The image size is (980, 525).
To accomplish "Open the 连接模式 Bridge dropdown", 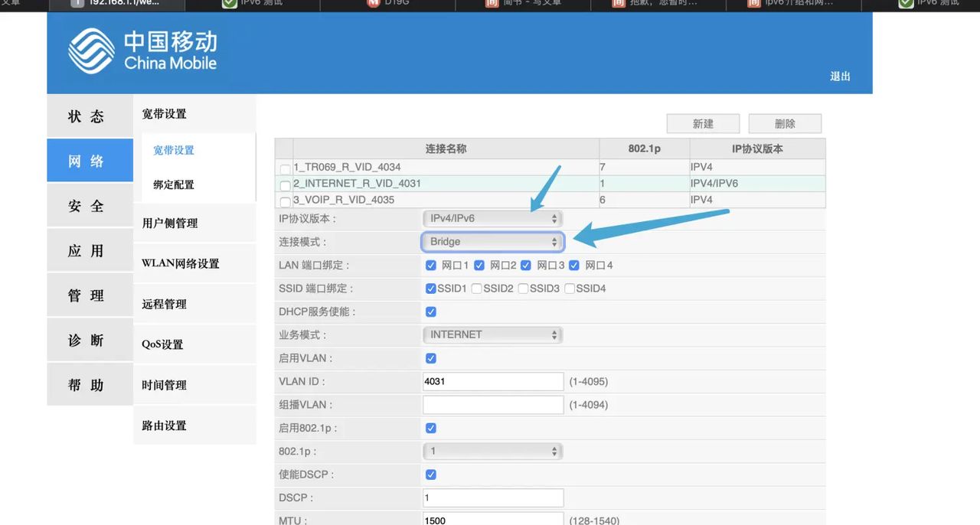I will [x=492, y=241].
